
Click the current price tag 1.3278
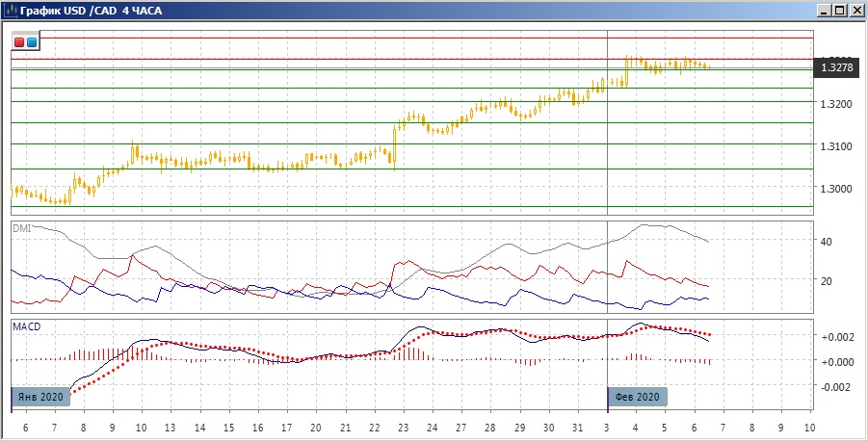coord(837,68)
